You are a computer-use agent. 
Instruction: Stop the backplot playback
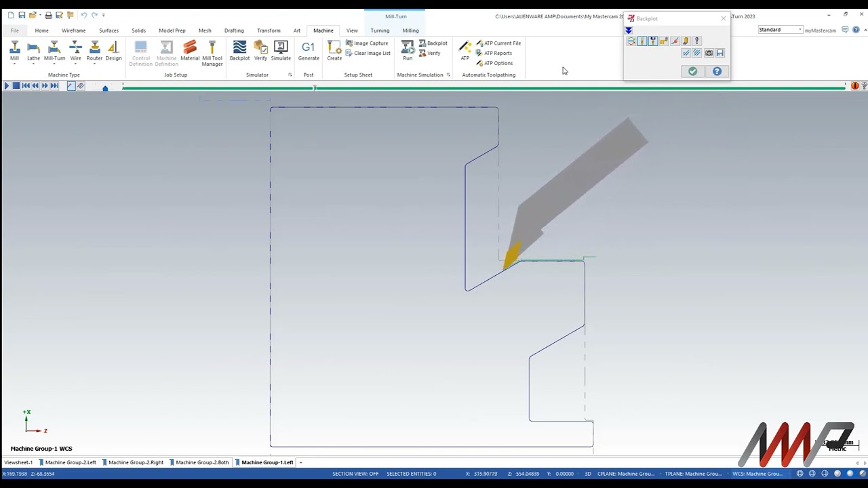16,86
